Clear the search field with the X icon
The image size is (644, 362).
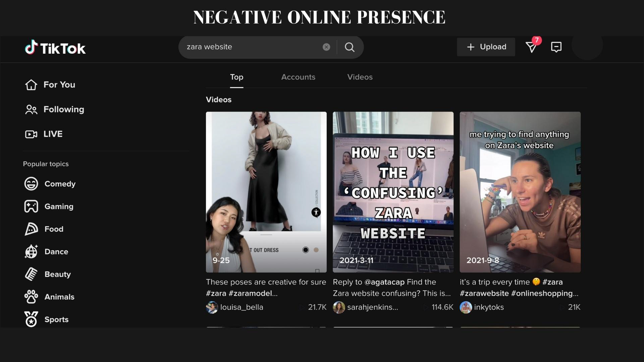coord(326,47)
